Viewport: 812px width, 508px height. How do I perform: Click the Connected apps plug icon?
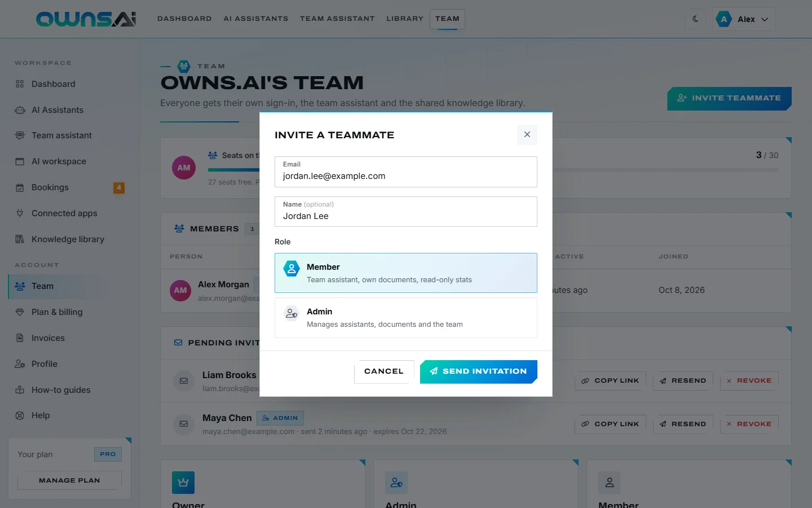coord(20,213)
